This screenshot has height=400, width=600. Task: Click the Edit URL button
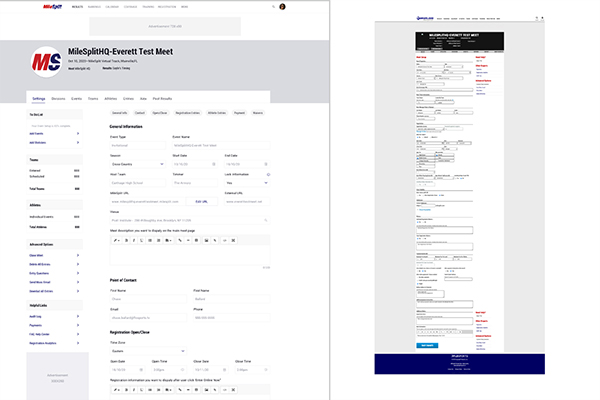point(202,202)
